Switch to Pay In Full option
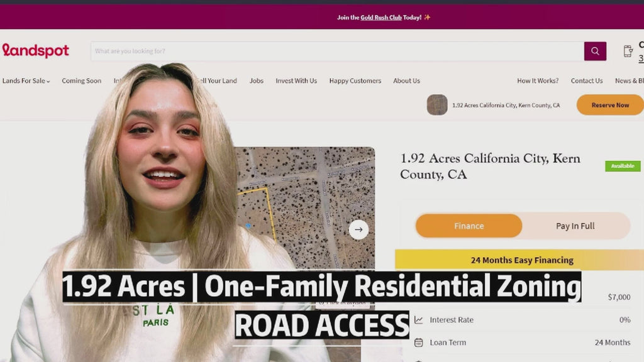The height and width of the screenshot is (362, 644). click(x=575, y=226)
